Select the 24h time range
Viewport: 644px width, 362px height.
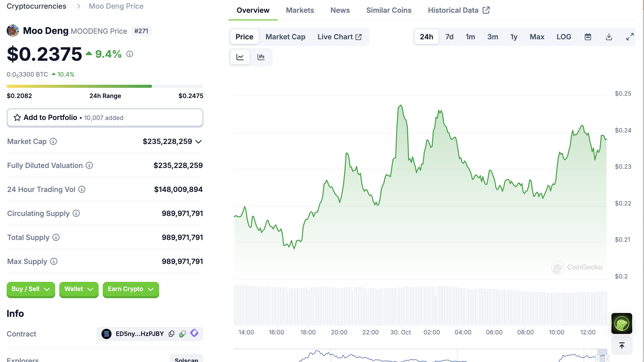(427, 37)
